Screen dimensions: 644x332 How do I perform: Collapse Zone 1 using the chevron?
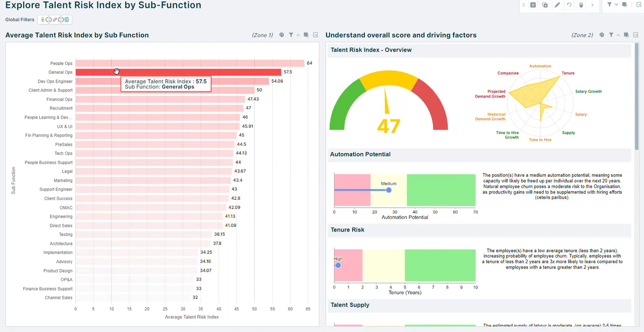tap(298, 35)
